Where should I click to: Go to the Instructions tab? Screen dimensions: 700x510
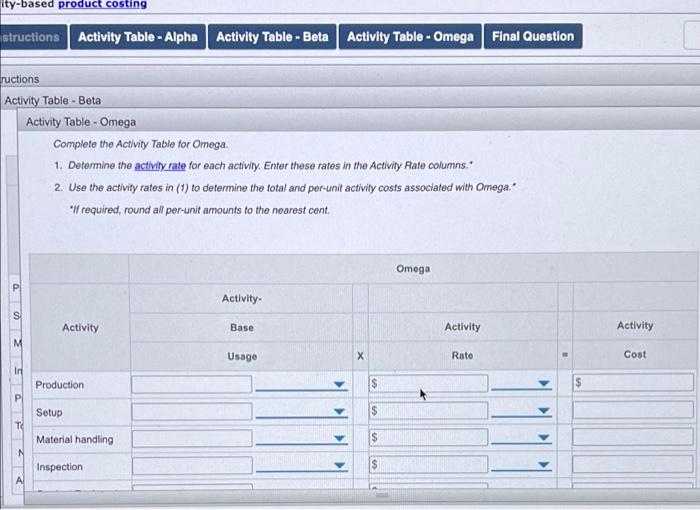[33, 37]
